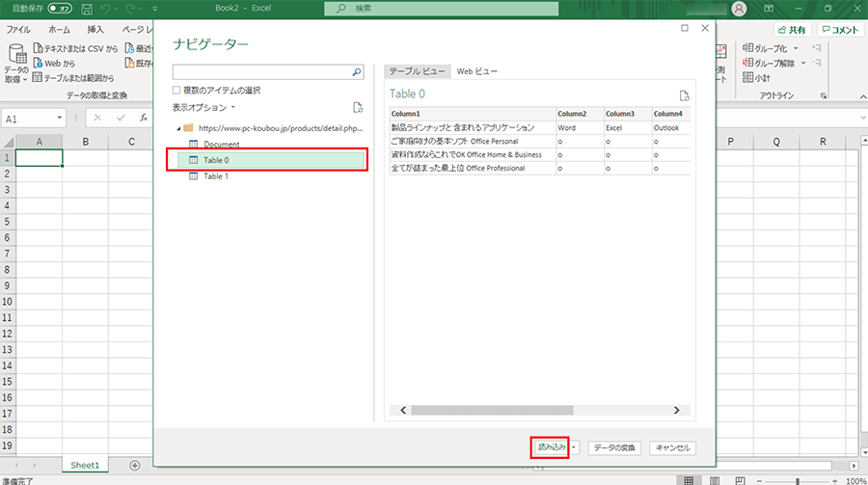This screenshot has width=868, height=485.
Task: Click the データの変換 button
Action: click(614, 448)
